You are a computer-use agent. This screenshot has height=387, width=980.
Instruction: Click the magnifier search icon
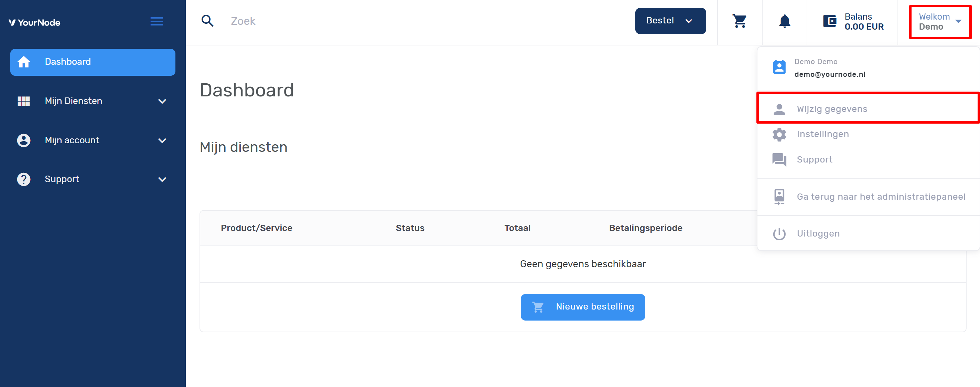tap(207, 21)
